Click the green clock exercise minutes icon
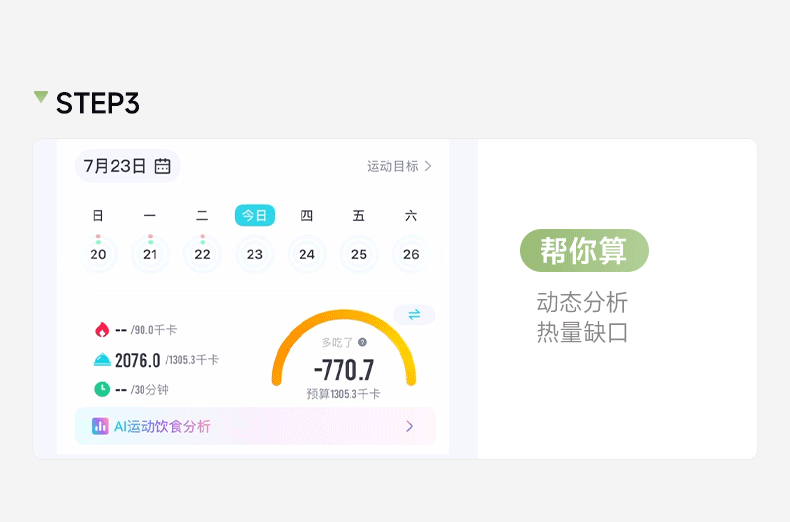Viewport: 790px width, 522px height. pyautogui.click(x=101, y=389)
